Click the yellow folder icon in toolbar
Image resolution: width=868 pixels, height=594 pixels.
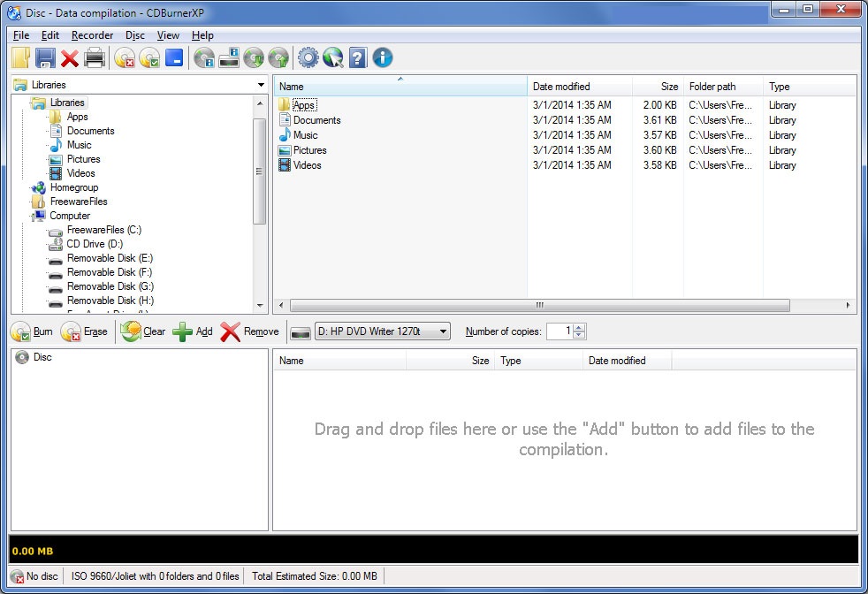coord(21,57)
